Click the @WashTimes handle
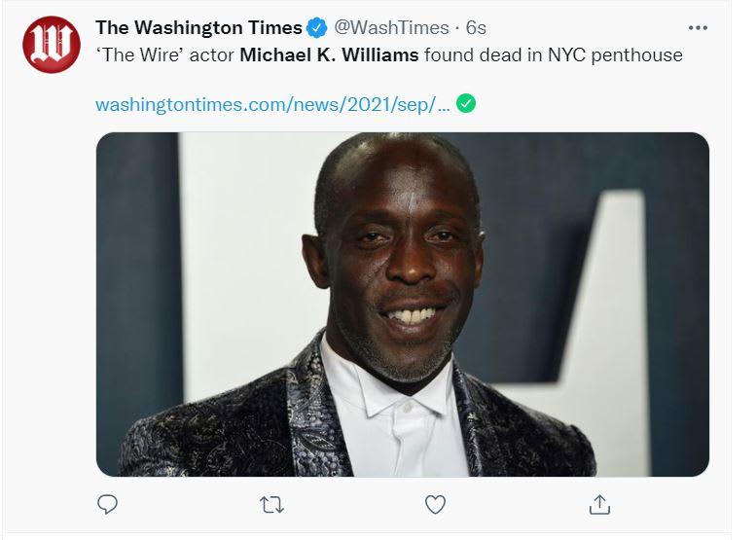The image size is (756, 540). tap(392, 27)
